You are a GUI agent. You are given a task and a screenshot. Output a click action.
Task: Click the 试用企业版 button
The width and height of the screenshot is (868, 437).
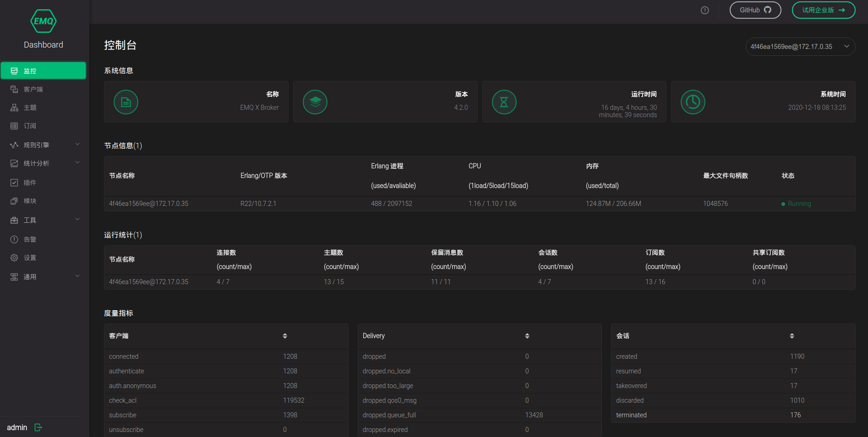click(824, 10)
